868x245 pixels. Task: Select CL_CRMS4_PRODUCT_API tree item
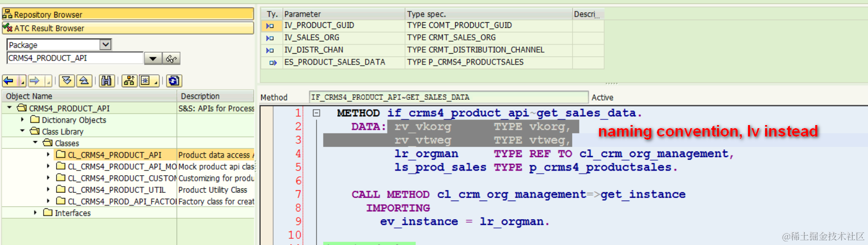click(114, 155)
